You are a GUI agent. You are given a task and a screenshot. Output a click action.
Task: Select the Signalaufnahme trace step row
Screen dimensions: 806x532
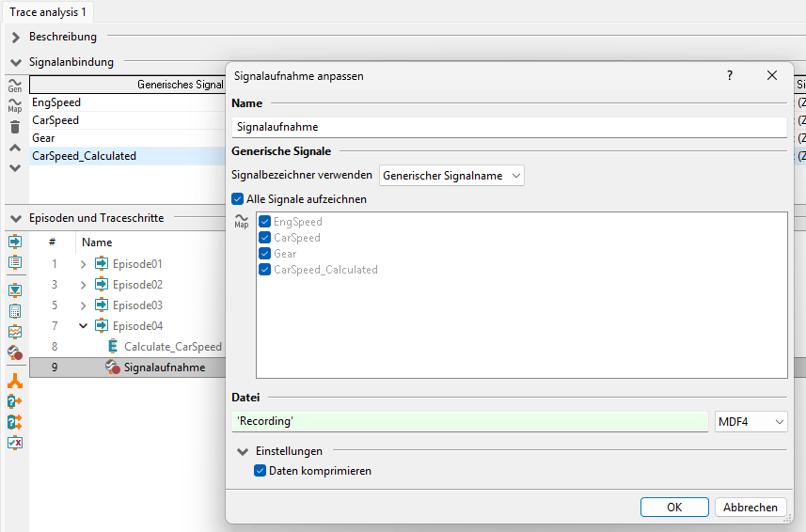coord(128,368)
